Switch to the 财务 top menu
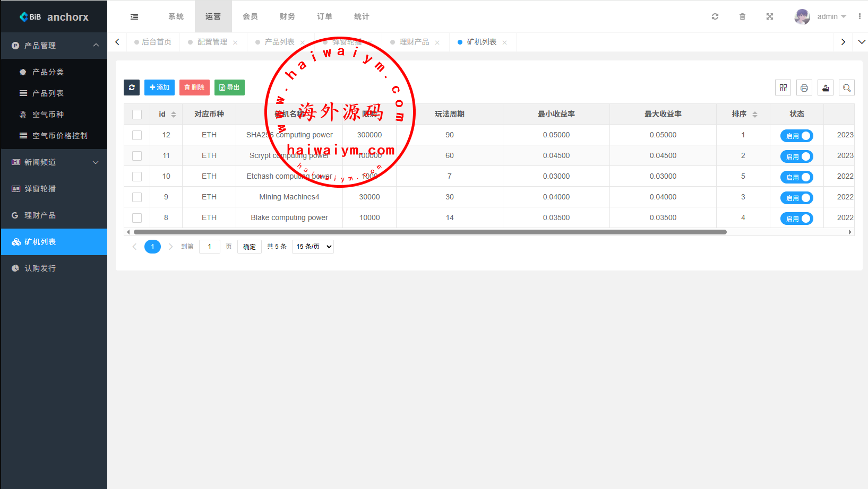Screen dimensions: 868x489 (x=287, y=16)
